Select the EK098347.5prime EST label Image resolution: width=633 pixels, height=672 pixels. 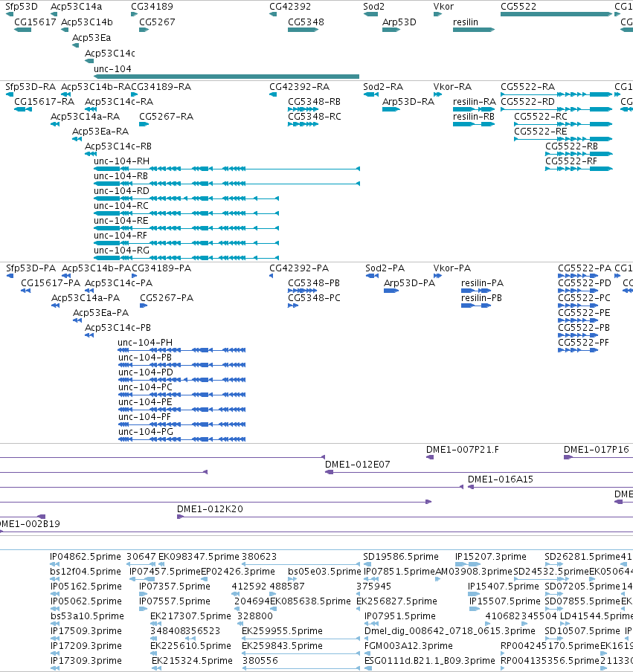[x=199, y=556]
